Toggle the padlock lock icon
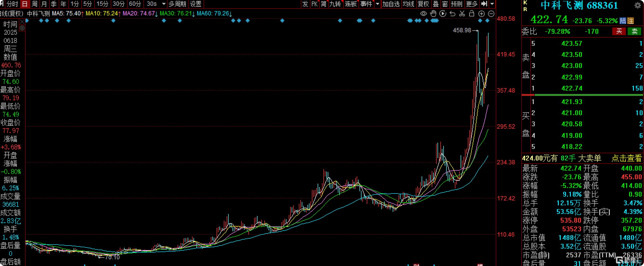The height and width of the screenshot is (266, 644). click(x=472, y=13)
